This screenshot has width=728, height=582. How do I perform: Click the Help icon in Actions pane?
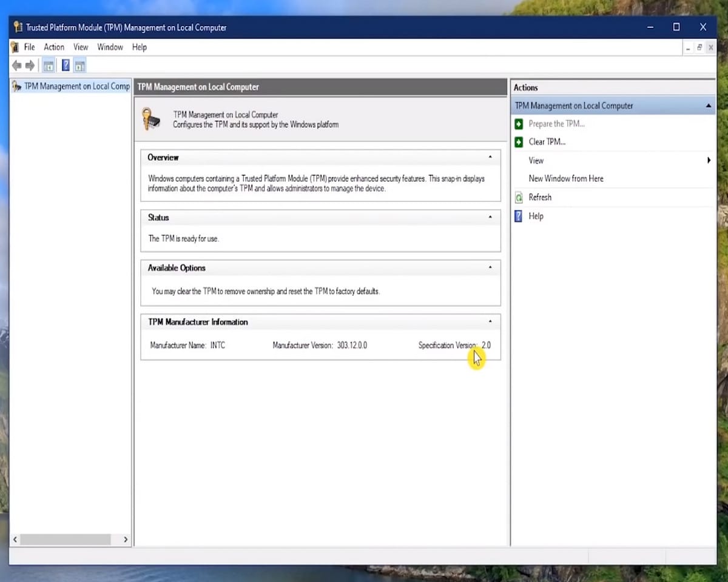[x=519, y=216]
